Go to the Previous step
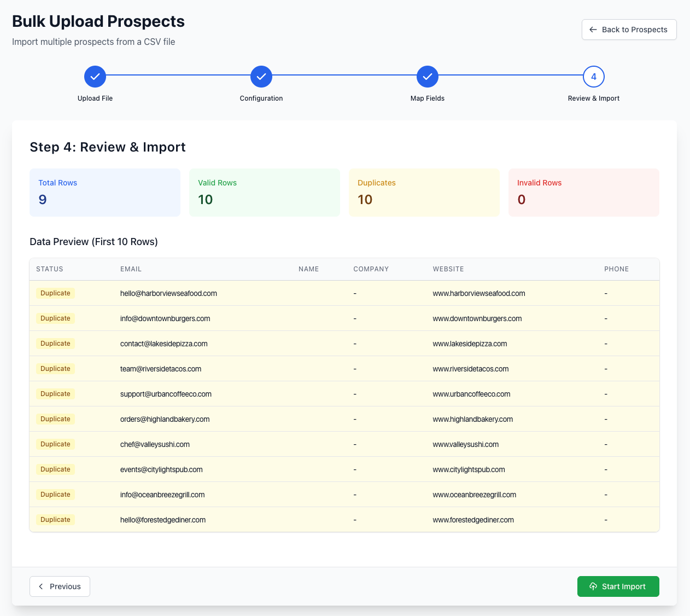Viewport: 690px width, 616px height. point(60,586)
